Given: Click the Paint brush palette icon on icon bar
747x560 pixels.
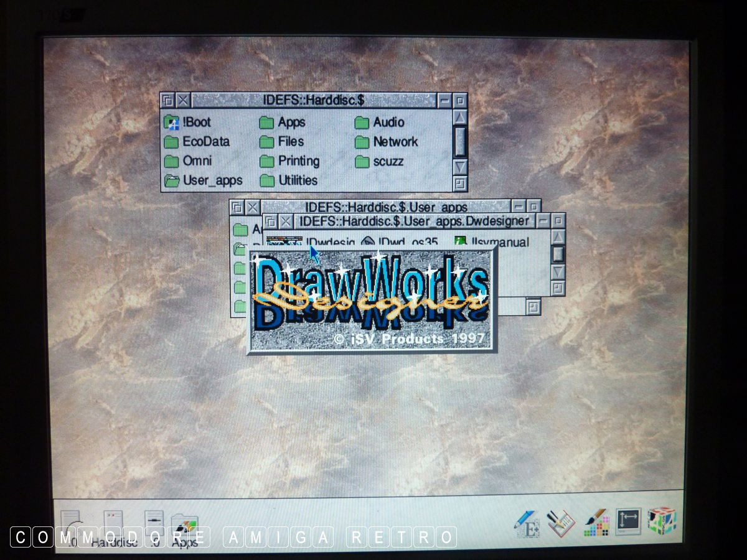Looking at the screenshot, I should point(595,524).
